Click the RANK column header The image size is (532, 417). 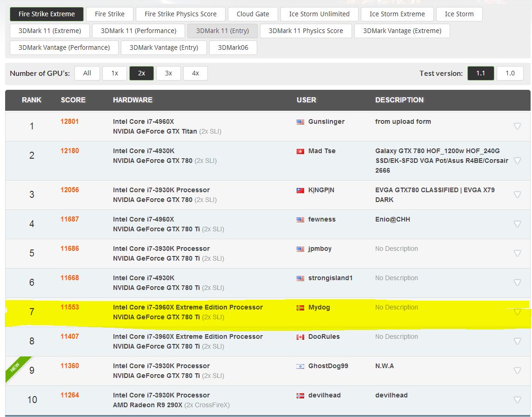[32, 100]
